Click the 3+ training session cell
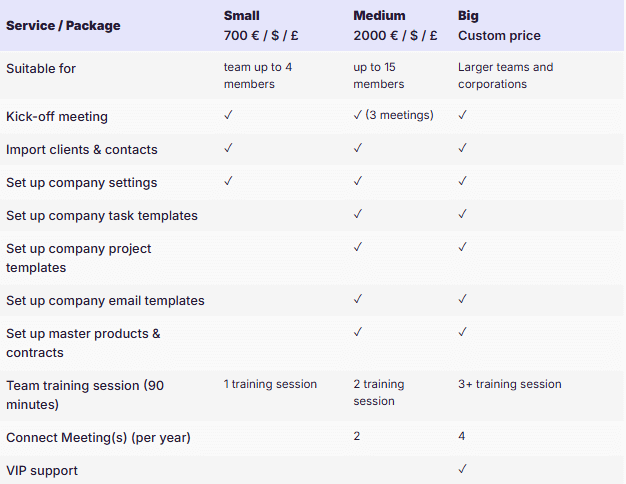 [510, 384]
